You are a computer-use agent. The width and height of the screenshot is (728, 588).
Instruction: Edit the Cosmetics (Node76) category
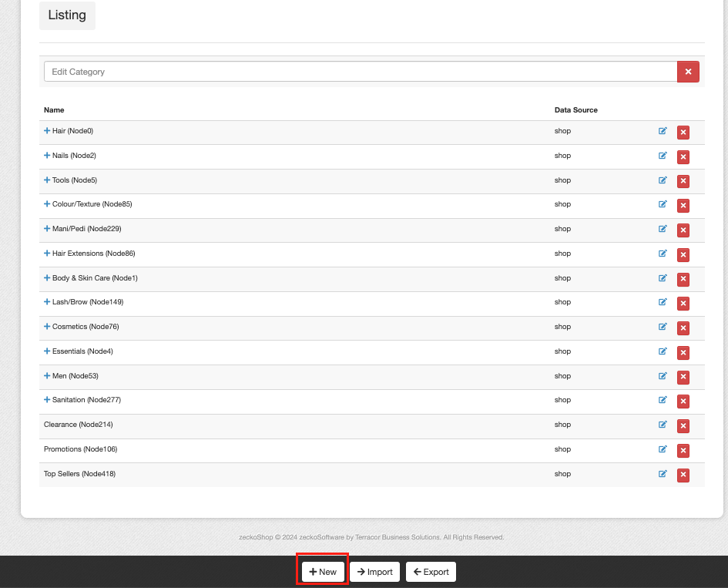(x=663, y=327)
